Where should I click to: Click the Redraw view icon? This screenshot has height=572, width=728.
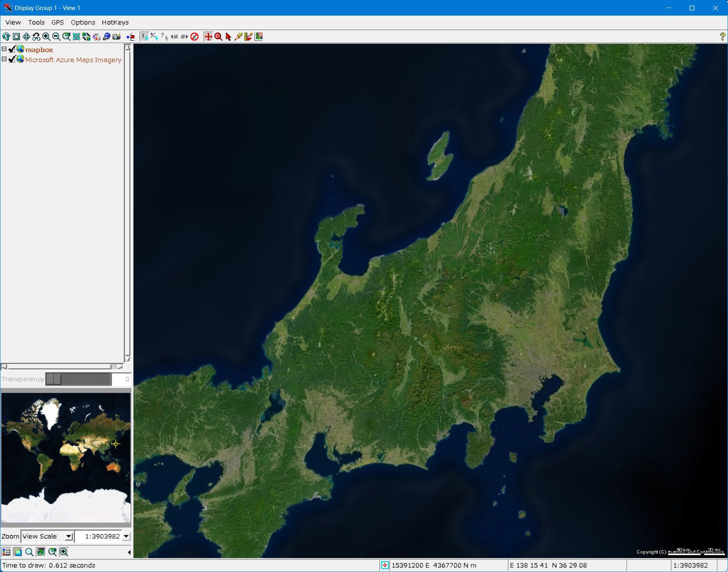pyautogui.click(x=6, y=37)
